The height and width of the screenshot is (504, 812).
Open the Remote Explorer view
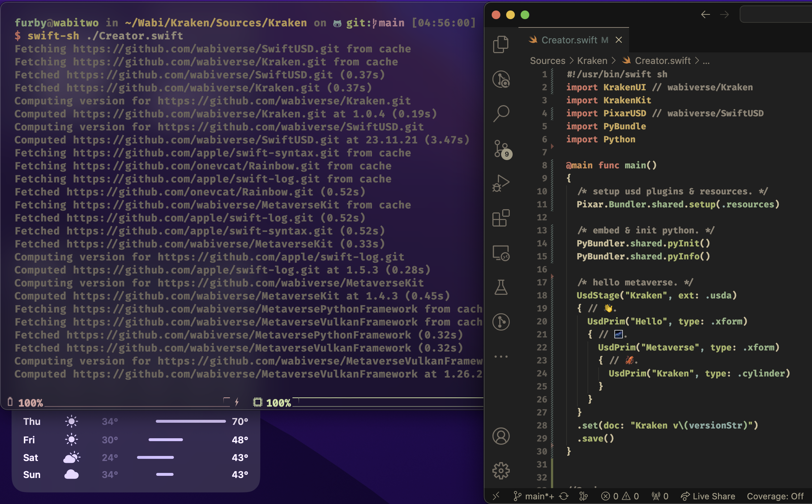[501, 253]
